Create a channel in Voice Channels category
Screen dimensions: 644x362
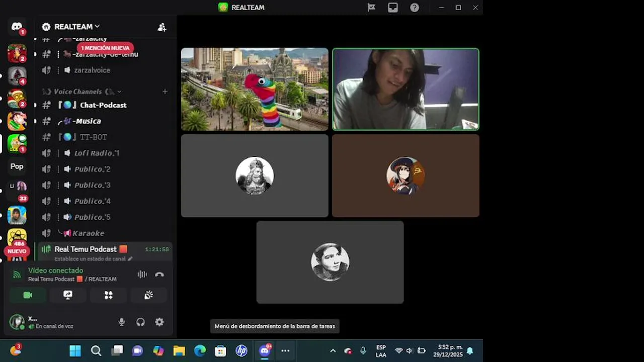pyautogui.click(x=165, y=92)
